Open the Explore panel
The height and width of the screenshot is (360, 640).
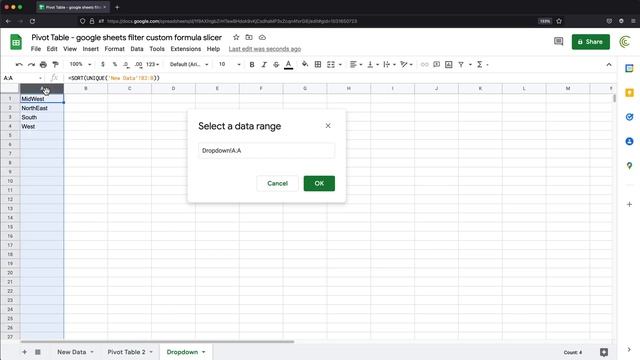(604, 352)
